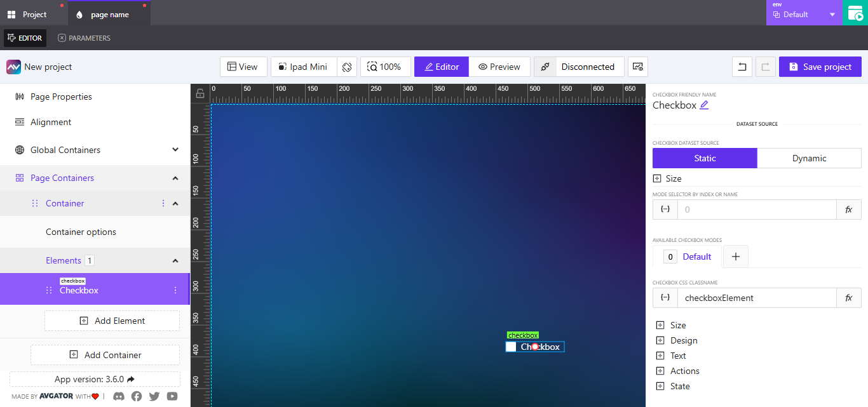Click the Add Element button
Image resolution: width=868 pixels, height=407 pixels.
tap(112, 321)
